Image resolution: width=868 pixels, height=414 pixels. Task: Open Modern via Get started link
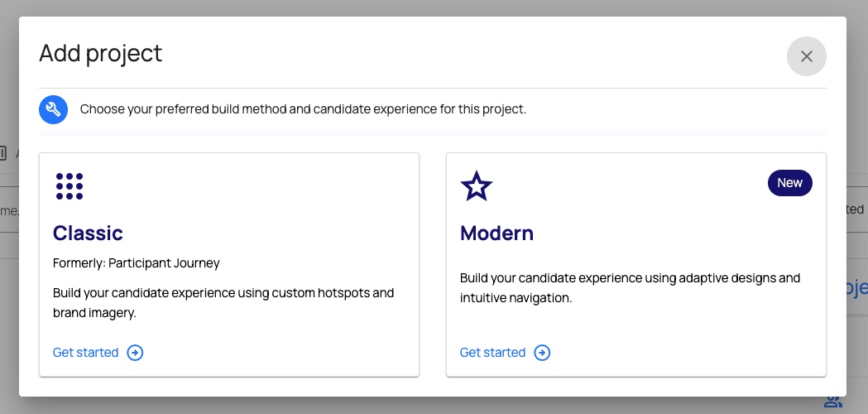coord(493,353)
